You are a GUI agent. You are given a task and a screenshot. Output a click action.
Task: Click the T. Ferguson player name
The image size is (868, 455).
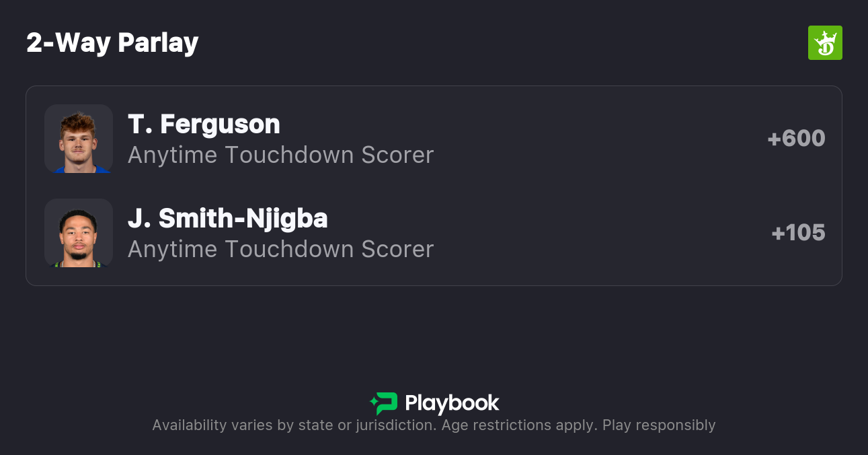tap(204, 125)
